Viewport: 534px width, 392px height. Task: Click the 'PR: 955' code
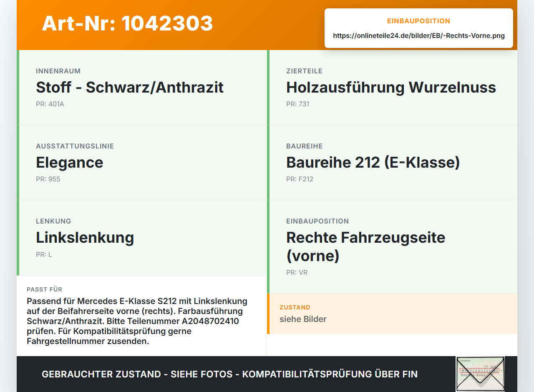pyautogui.click(x=48, y=179)
